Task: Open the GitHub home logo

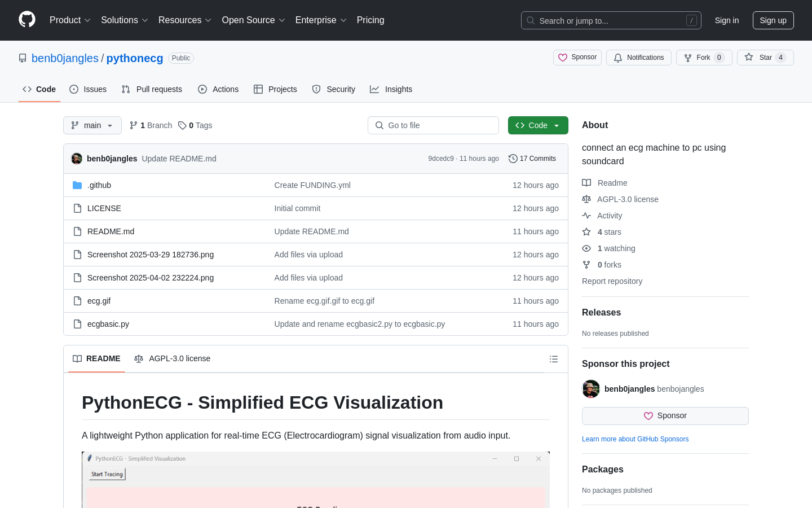Action: click(x=27, y=20)
